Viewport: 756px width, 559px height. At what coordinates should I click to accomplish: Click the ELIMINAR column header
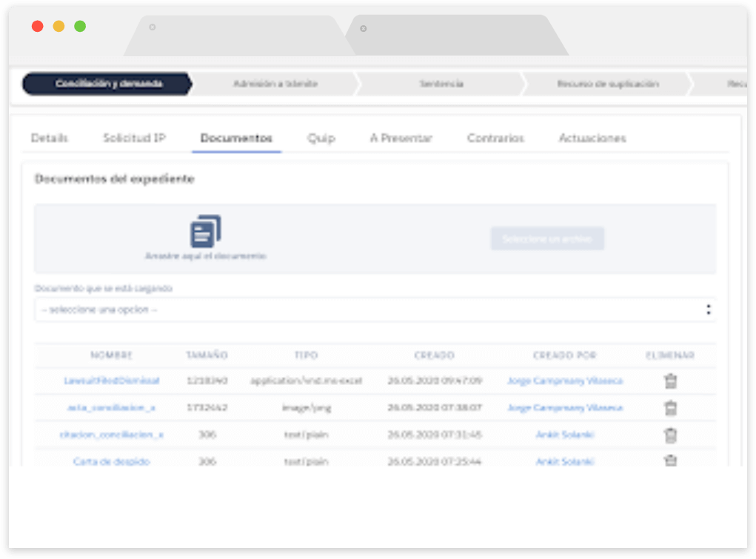670,355
